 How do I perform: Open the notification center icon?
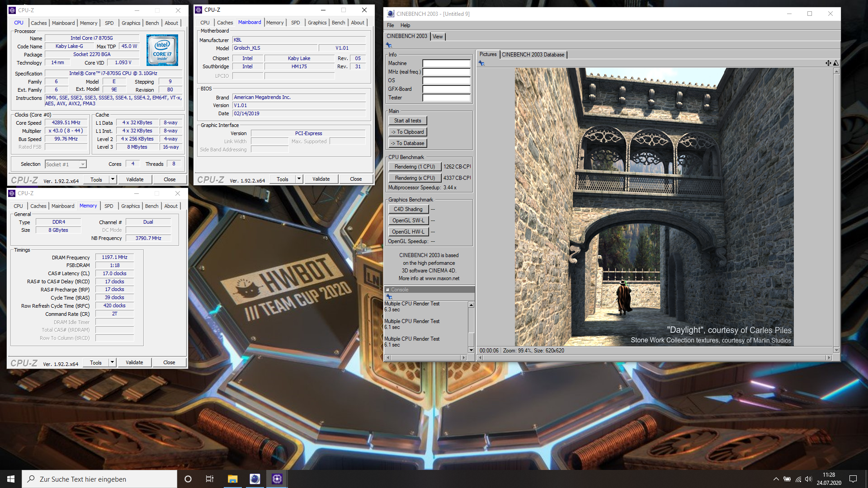pyautogui.click(x=853, y=479)
